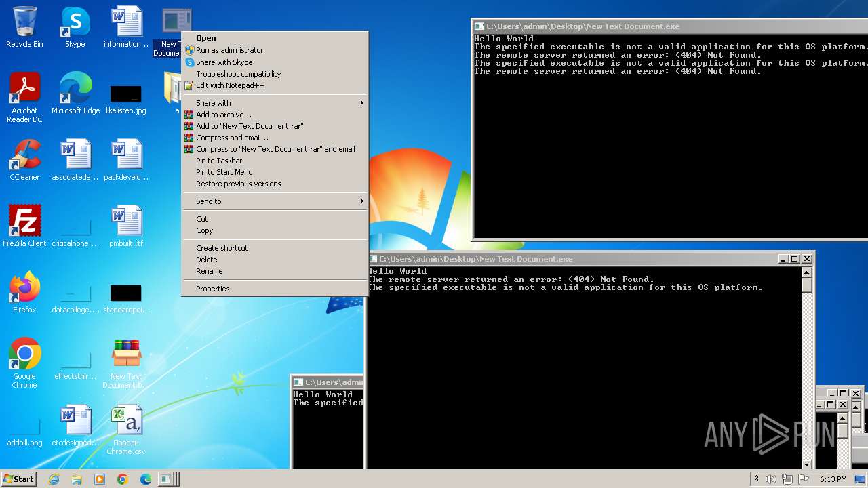Image resolution: width=868 pixels, height=488 pixels.
Task: Choose Add to archive... entry
Action: (x=275, y=115)
